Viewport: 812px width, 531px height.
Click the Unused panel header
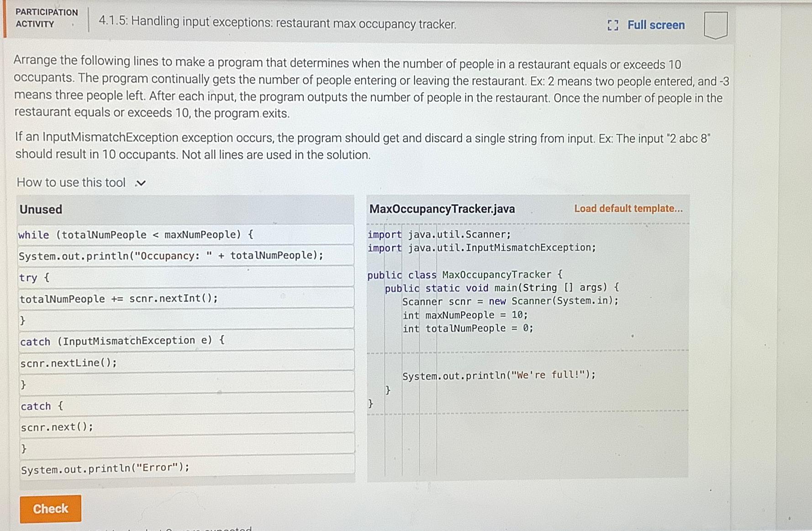(40, 209)
